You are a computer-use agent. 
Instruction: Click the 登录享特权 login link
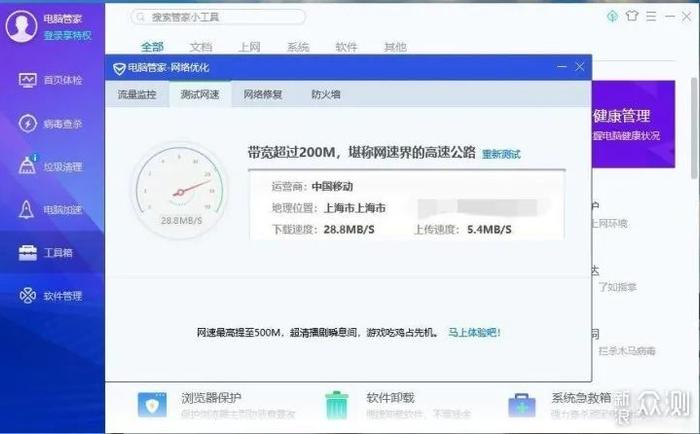67,35
